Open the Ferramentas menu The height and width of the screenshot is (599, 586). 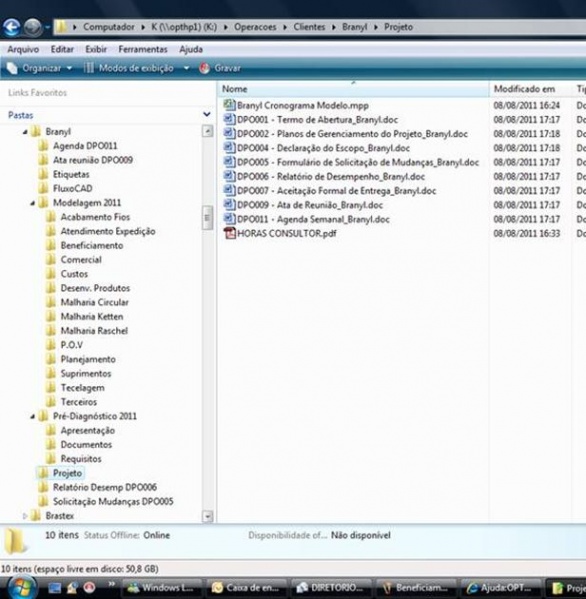(x=143, y=49)
